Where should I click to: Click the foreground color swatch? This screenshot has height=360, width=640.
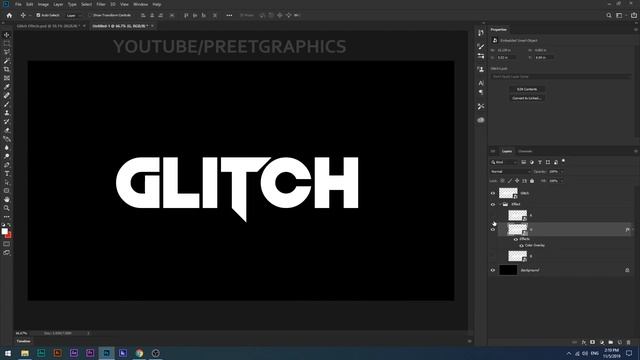[4, 231]
